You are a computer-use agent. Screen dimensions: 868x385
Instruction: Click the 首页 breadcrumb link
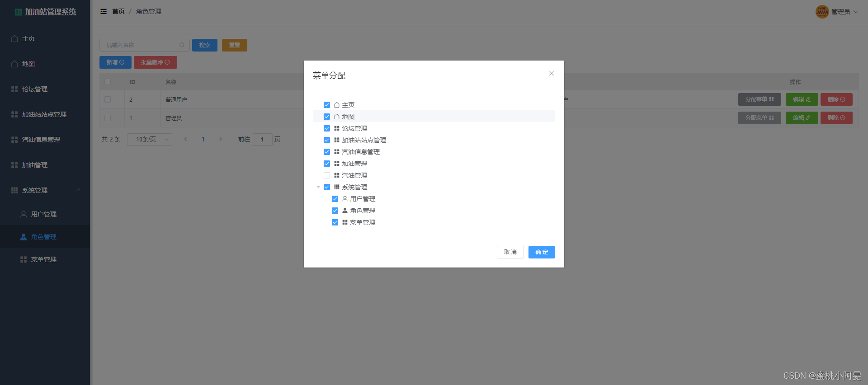click(x=118, y=11)
